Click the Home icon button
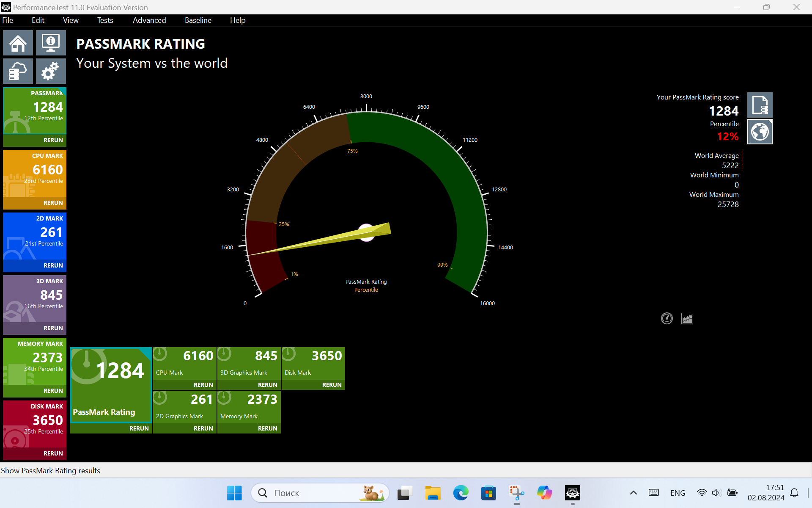Image resolution: width=812 pixels, height=508 pixels. click(18, 43)
